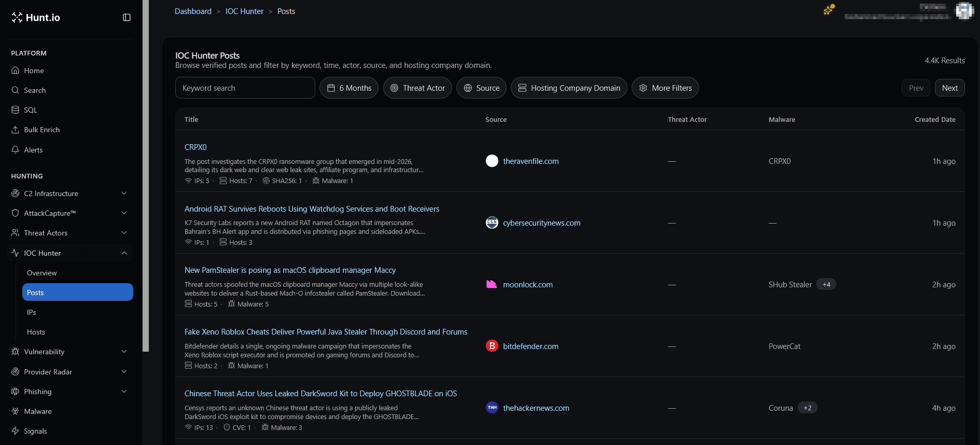
Task: Click the bitdefender.com red B favicon
Action: pyautogui.click(x=492, y=346)
